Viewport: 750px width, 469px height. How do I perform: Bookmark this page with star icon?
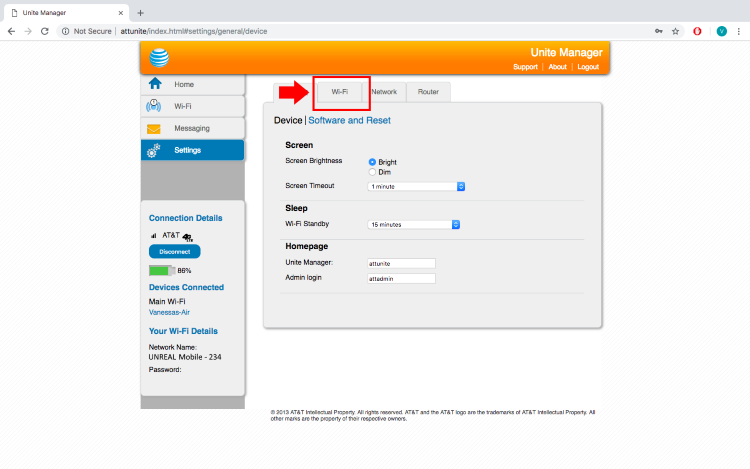coord(675,31)
